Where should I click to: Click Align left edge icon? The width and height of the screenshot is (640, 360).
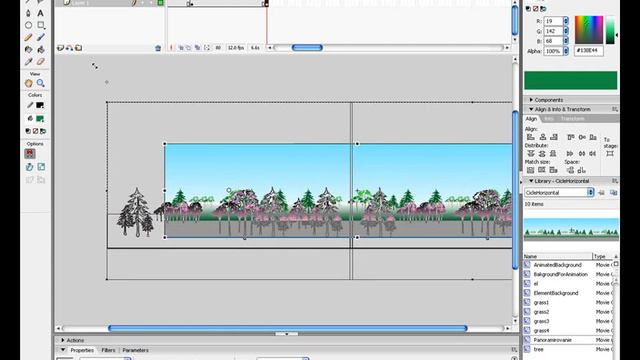click(x=531, y=137)
